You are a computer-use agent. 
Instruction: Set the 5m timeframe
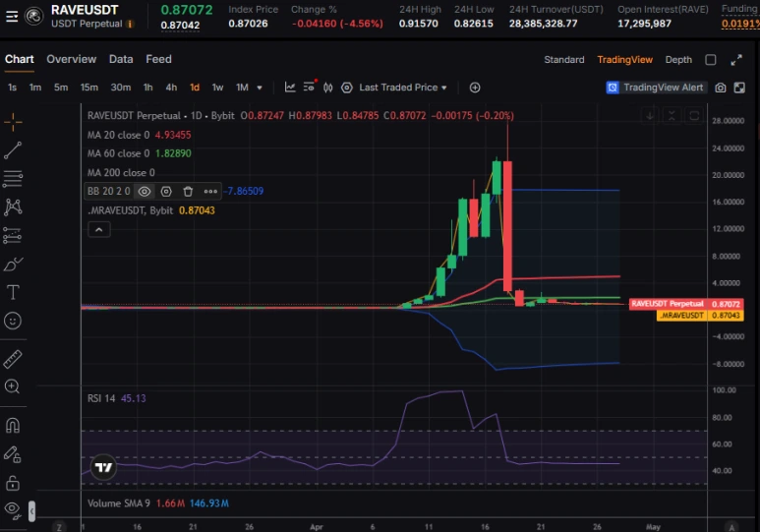pyautogui.click(x=61, y=88)
